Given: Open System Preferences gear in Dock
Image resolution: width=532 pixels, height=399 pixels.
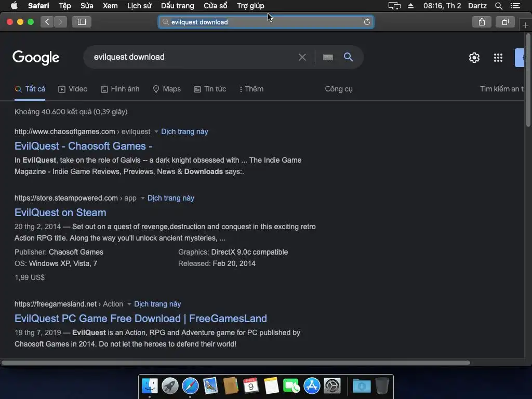Looking at the screenshot, I should (332, 386).
